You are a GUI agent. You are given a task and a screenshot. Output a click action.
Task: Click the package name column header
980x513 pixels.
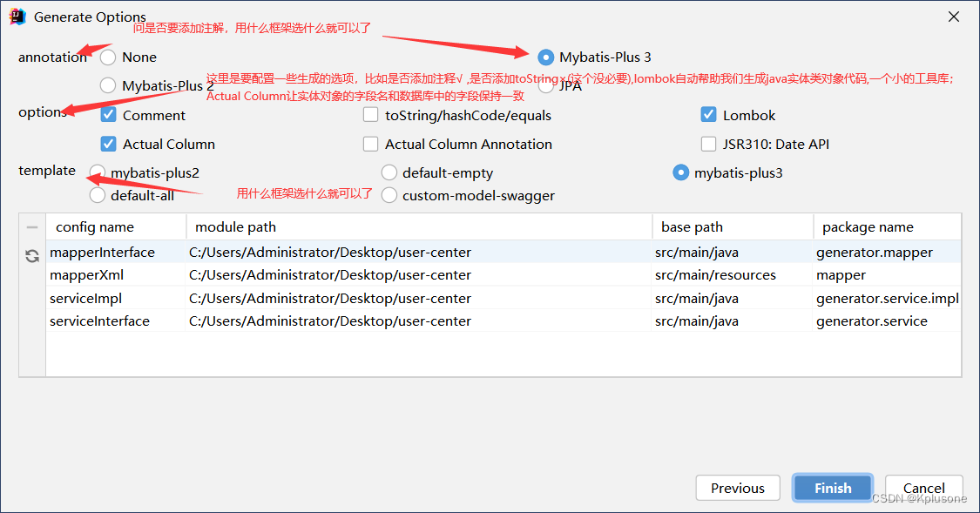coord(887,227)
